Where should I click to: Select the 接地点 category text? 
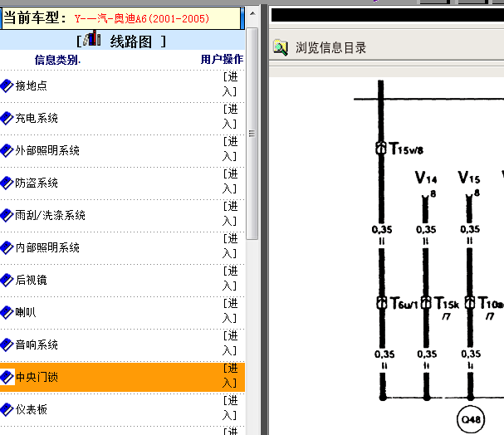32,86
